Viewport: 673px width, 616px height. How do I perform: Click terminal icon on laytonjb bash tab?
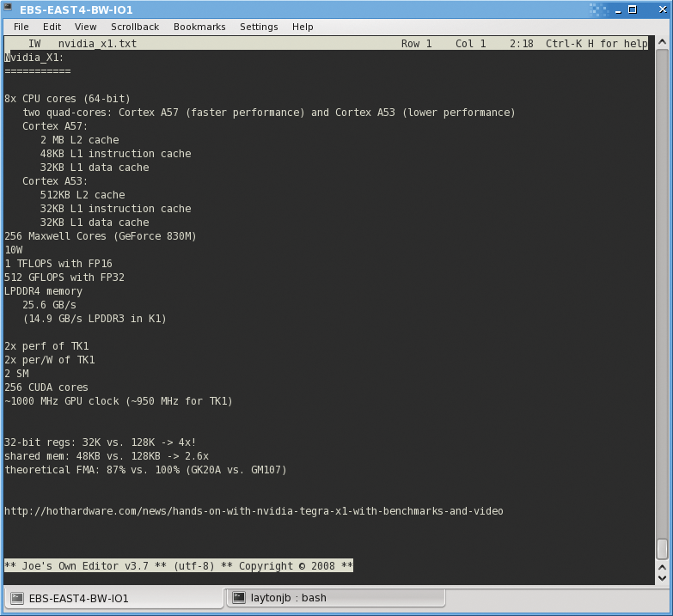239,598
